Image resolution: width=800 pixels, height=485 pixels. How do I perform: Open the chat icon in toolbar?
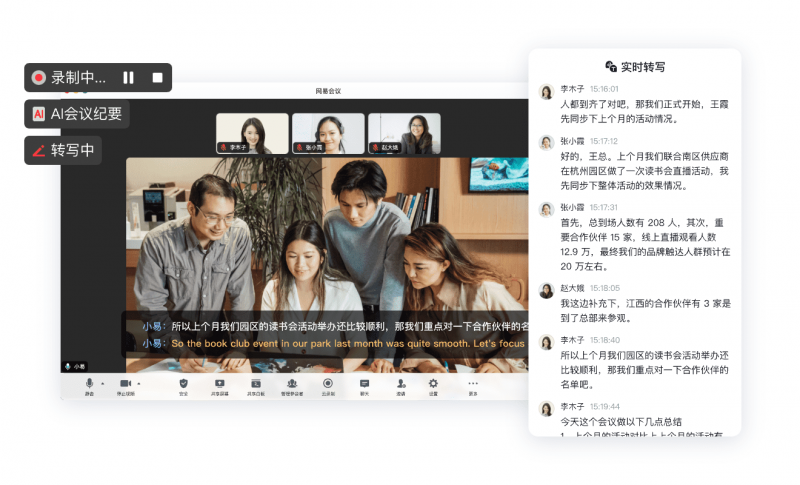click(364, 384)
